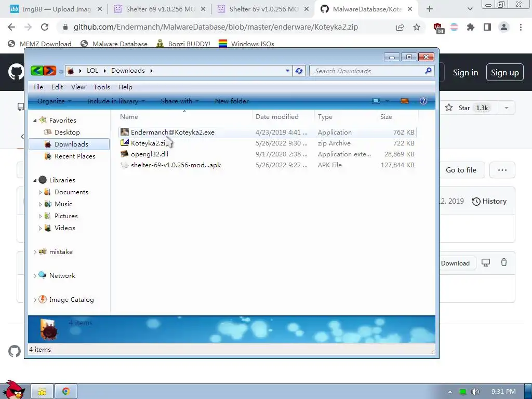
Task: Open the Include in library dropdown
Action: (116, 101)
